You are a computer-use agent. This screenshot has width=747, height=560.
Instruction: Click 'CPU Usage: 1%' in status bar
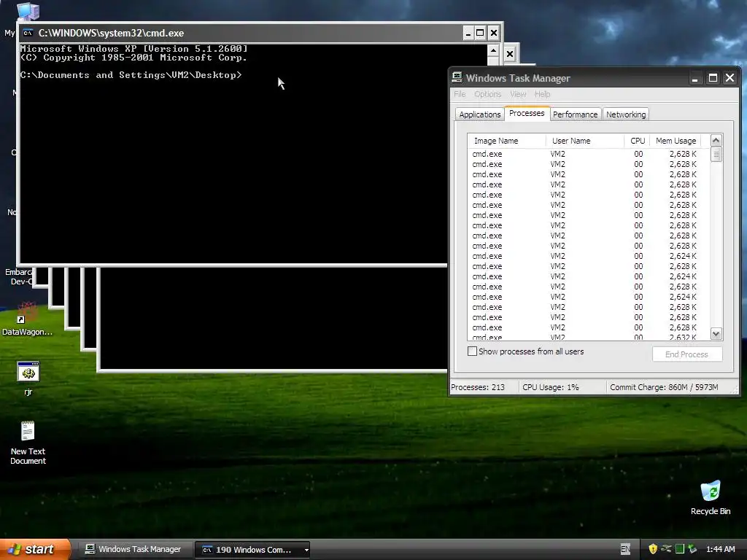[x=551, y=387]
